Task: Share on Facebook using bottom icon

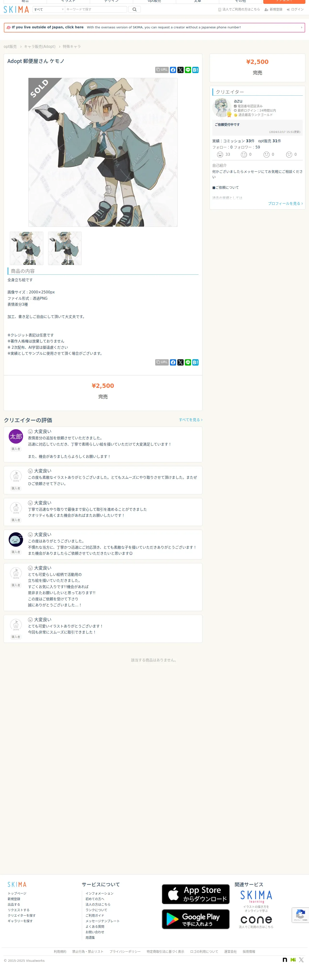Action: (x=173, y=362)
